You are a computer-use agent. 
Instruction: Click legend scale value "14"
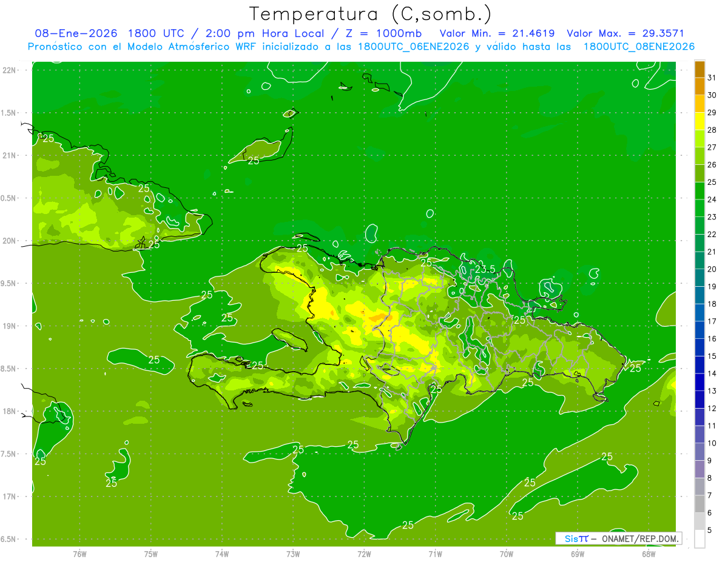[712, 373]
